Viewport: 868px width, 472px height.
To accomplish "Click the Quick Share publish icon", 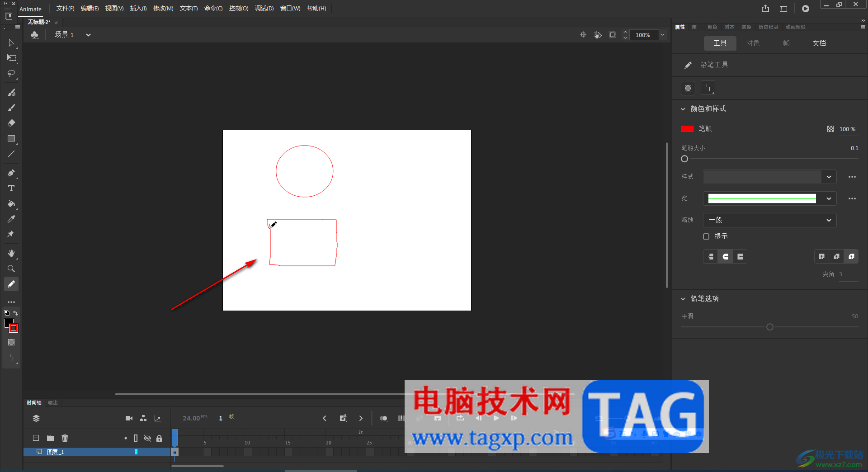I will point(765,9).
